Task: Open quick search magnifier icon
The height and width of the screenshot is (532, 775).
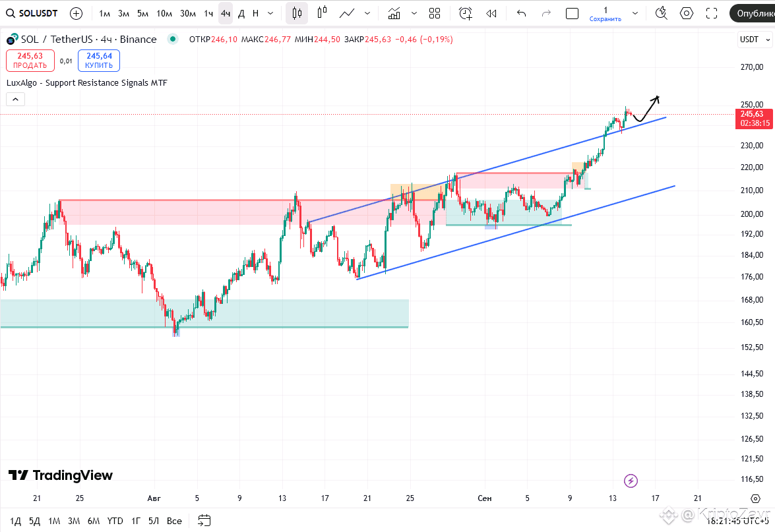Action: click(662, 13)
